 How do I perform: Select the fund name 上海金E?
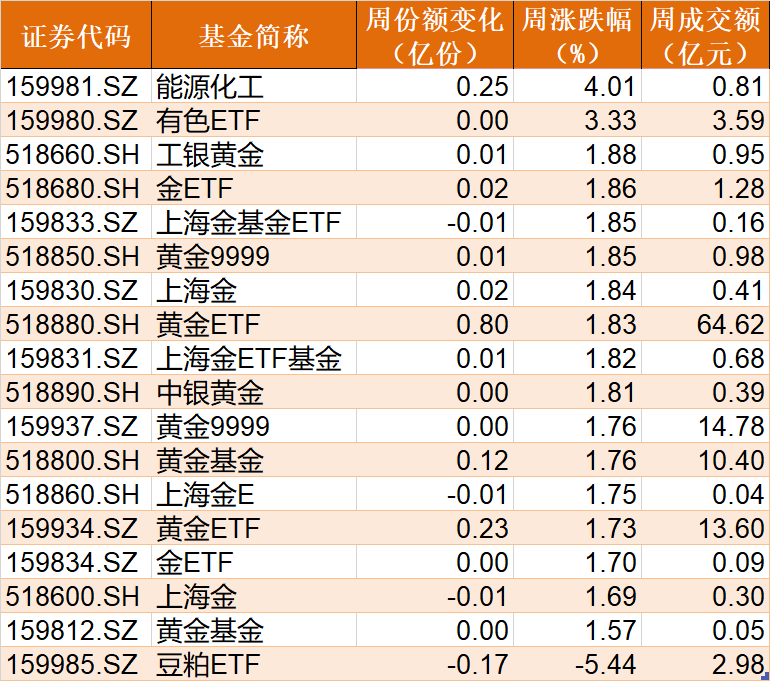[x=205, y=494]
